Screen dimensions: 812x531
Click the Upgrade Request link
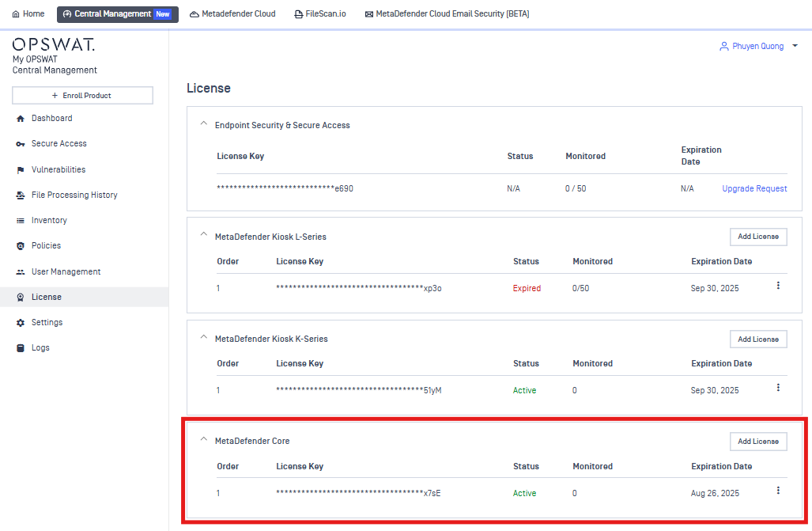pos(754,189)
